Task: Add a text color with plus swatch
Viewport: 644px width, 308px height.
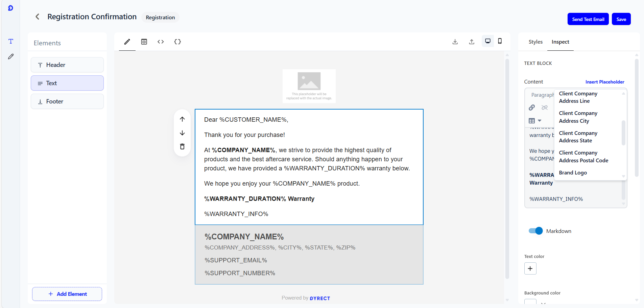Action: [x=530, y=268]
